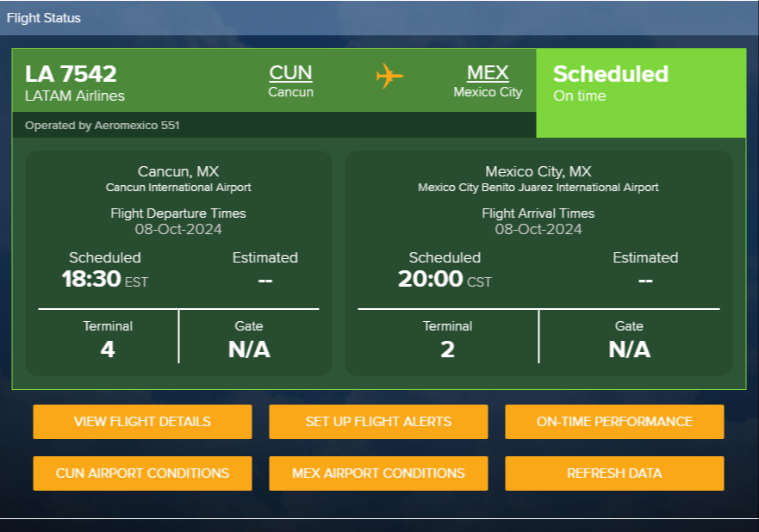Click the Flight Departure Times label
This screenshot has height=532, width=759.
click(178, 213)
